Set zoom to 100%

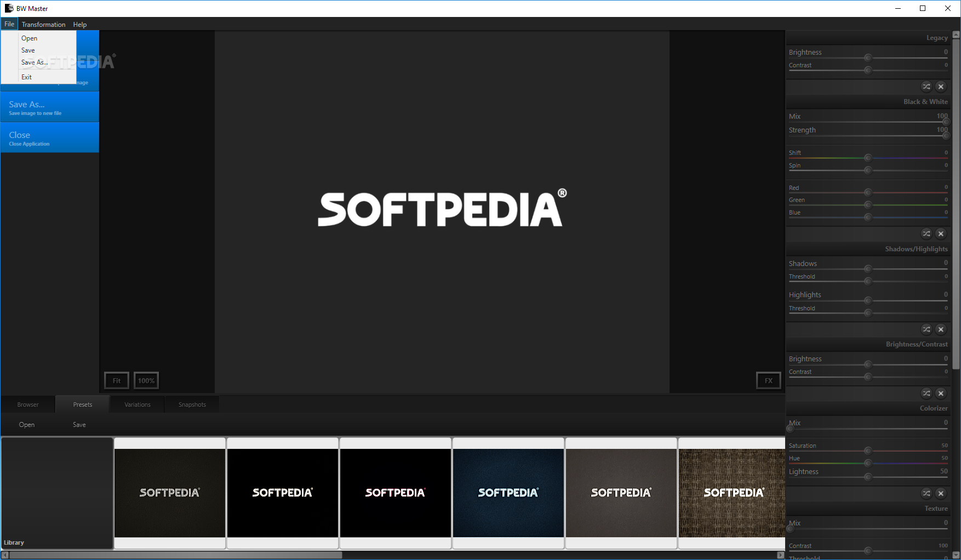pyautogui.click(x=146, y=380)
